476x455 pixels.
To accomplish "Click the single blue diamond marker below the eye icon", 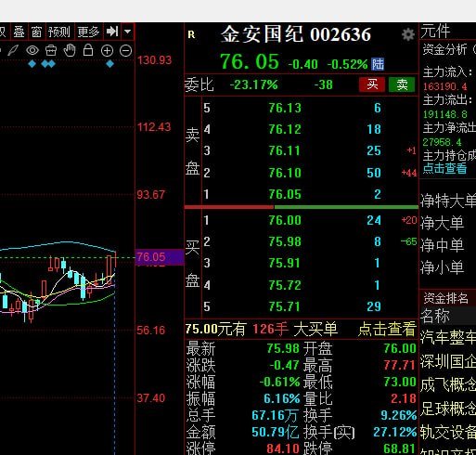I will pos(32,64).
